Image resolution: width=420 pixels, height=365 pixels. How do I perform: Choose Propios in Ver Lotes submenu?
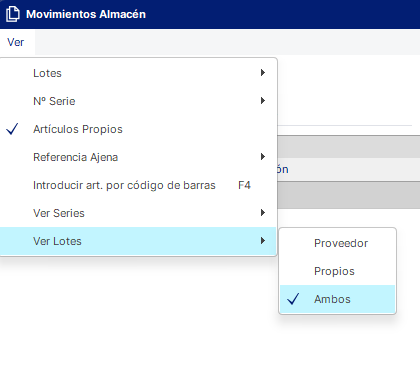pos(337,271)
